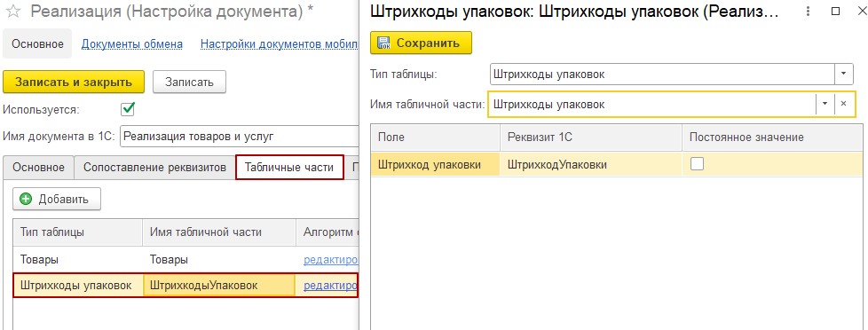The height and width of the screenshot is (330, 868).
Task: Switch to the inner Основное tab
Action: coord(38,168)
